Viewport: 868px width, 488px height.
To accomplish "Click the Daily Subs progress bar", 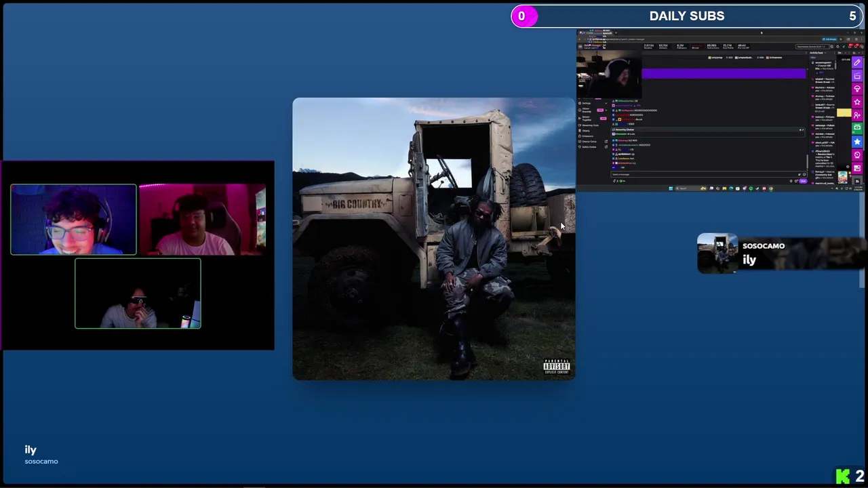I will coord(687,16).
